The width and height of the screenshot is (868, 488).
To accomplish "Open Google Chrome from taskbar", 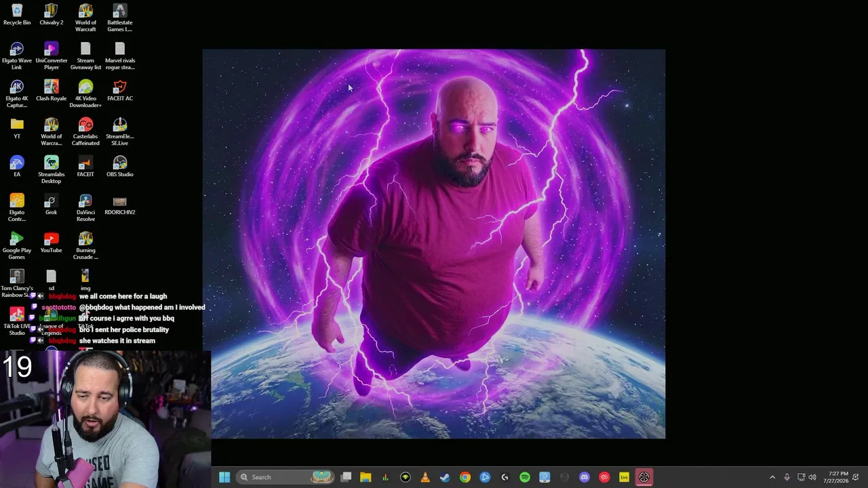I will [x=465, y=477].
